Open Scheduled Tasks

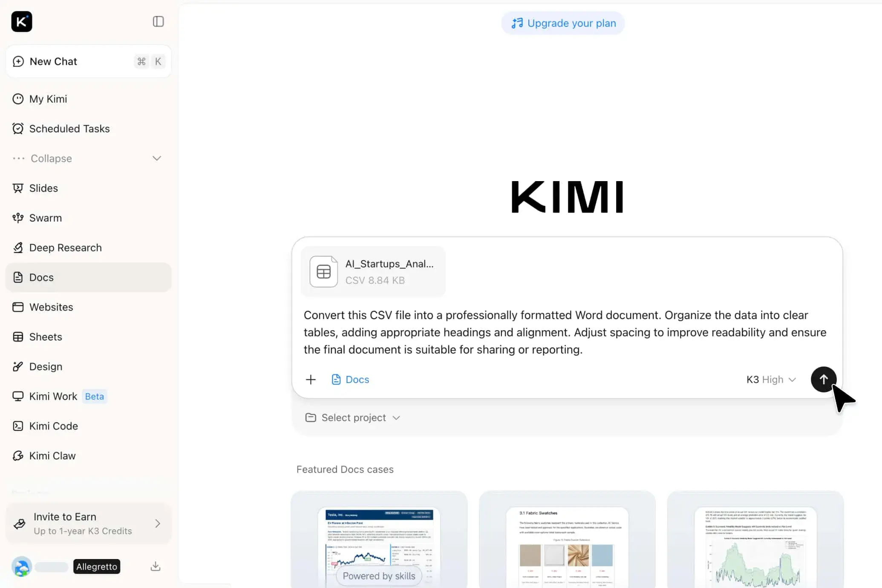(x=89, y=129)
